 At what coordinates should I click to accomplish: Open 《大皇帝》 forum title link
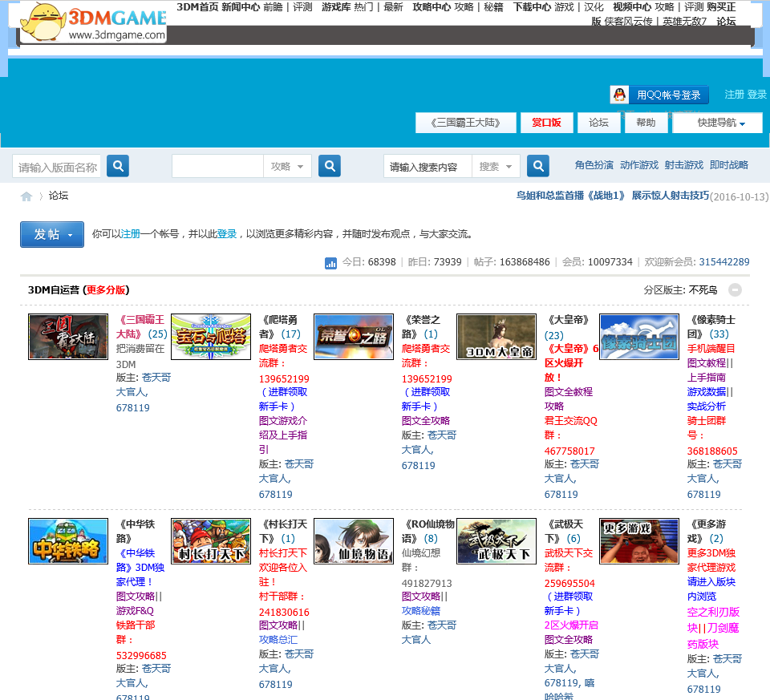click(568, 320)
